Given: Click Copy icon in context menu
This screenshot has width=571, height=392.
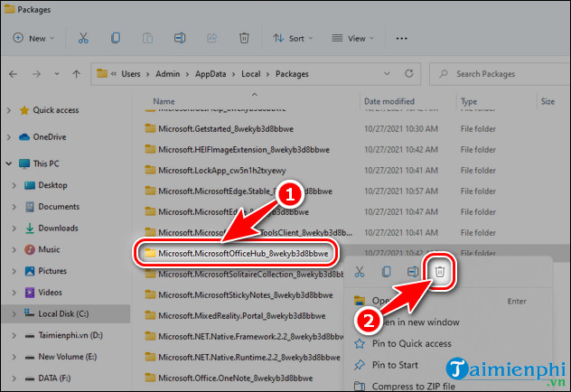Looking at the screenshot, I should [x=386, y=272].
